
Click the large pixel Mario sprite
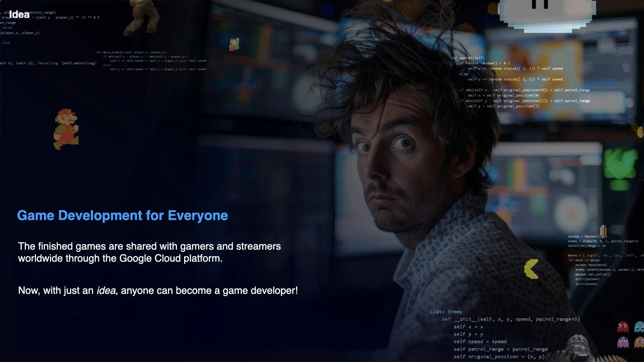(x=66, y=129)
